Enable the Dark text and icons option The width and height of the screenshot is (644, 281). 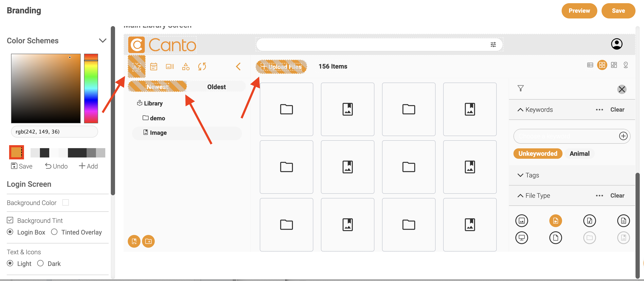(x=40, y=263)
